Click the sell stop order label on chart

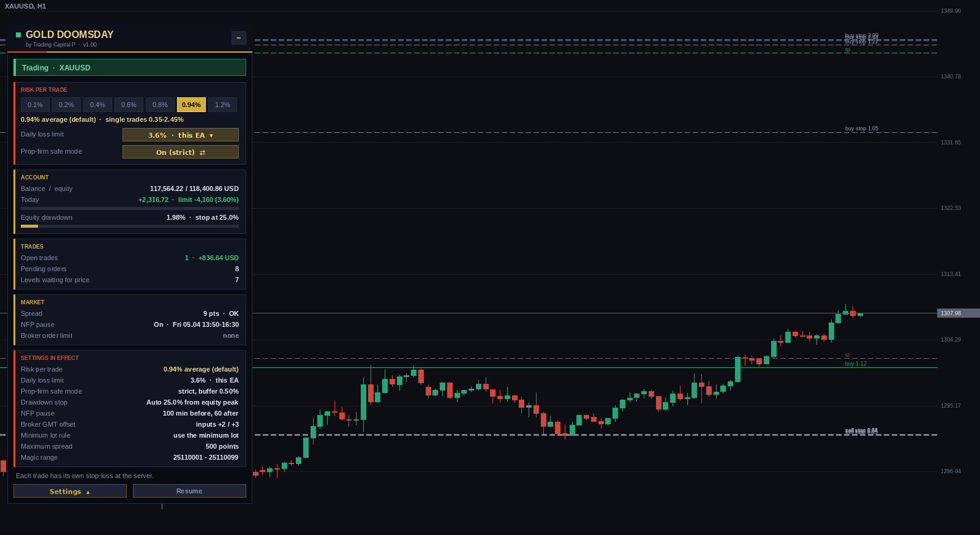861,431
